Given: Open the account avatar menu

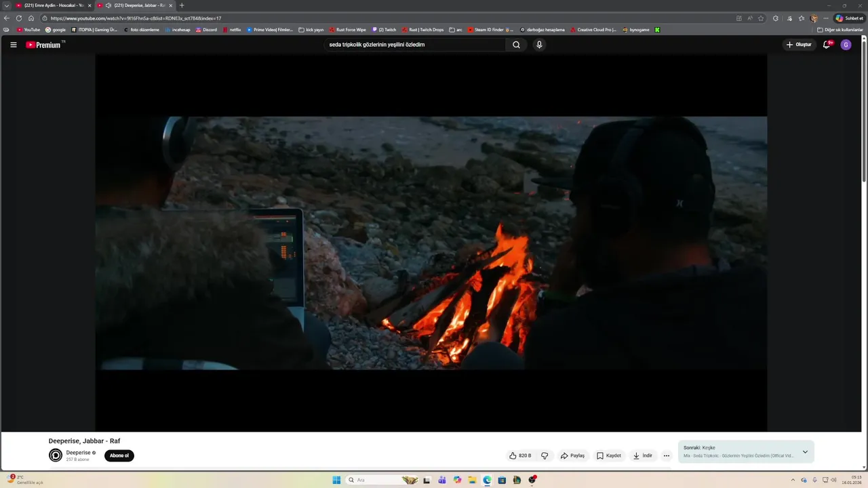Looking at the screenshot, I should tap(846, 45).
